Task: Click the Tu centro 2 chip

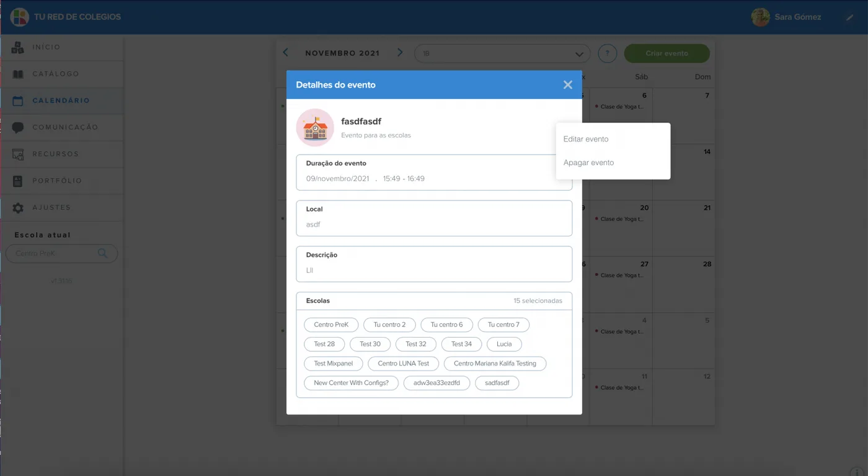Action: (389, 325)
